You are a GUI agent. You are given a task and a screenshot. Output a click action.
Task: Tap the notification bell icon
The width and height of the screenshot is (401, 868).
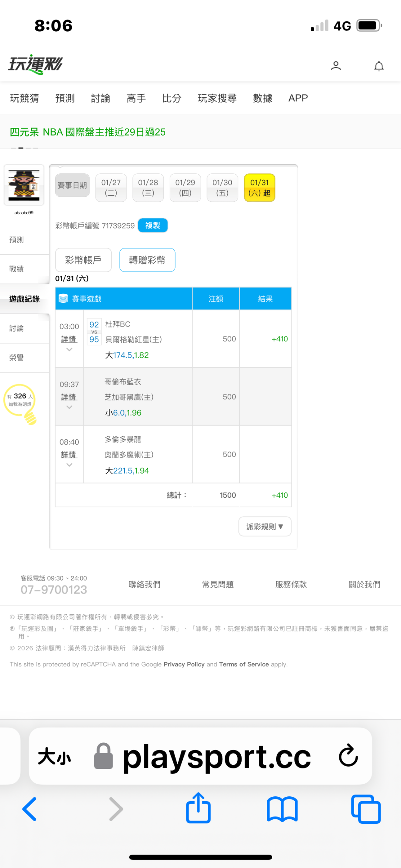379,66
